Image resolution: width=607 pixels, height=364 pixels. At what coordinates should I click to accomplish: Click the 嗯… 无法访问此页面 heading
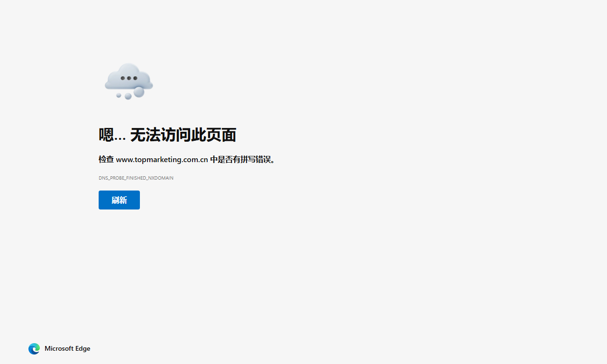point(167,135)
